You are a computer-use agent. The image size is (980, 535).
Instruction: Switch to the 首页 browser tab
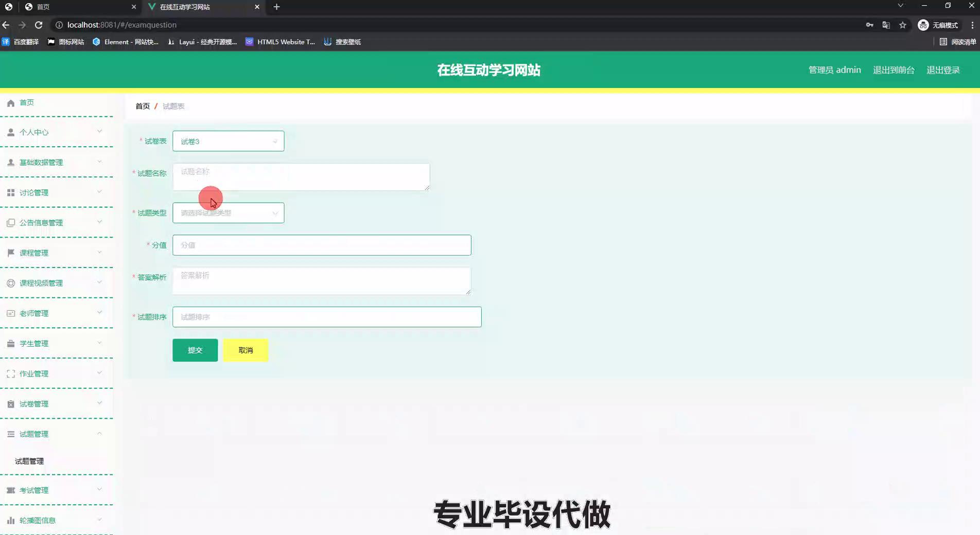click(77, 7)
